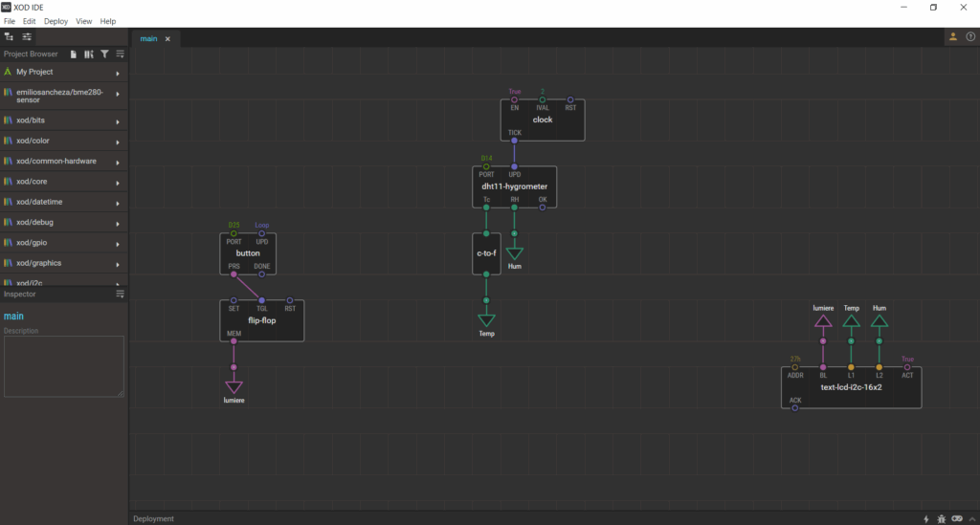Open the Inspector panel menu icon
Screen dimensions: 980x525
coord(120,294)
